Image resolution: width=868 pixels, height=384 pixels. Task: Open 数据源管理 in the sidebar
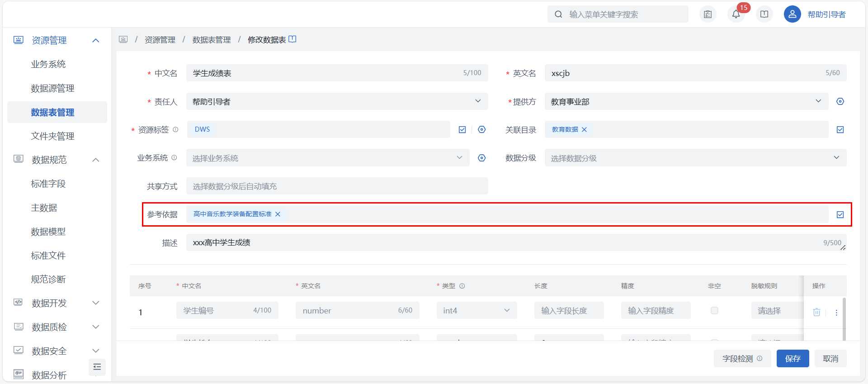52,88
